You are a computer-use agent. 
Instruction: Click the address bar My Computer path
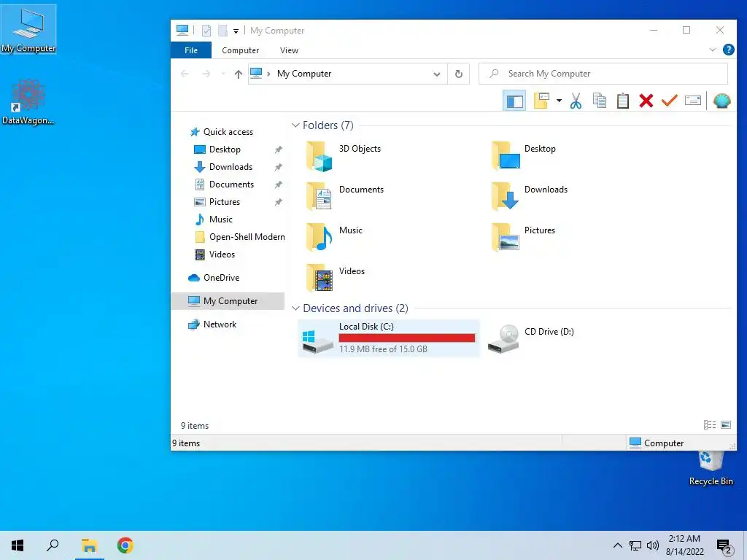coord(304,74)
